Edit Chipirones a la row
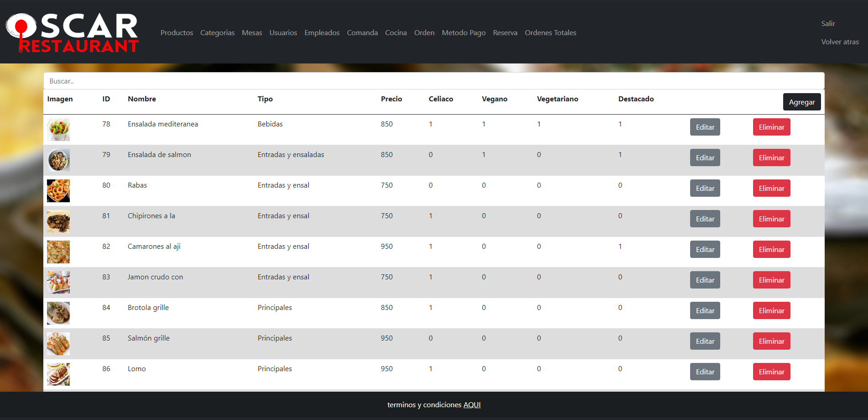 tap(705, 219)
